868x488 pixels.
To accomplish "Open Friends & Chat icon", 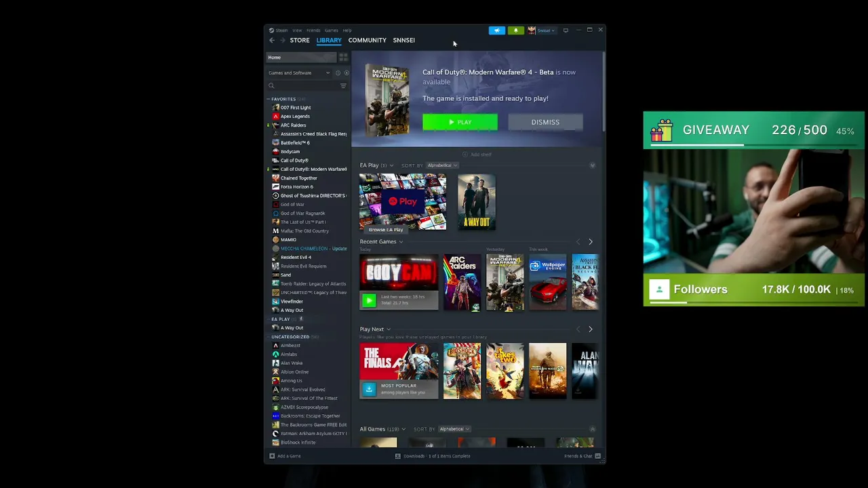I will click(597, 456).
